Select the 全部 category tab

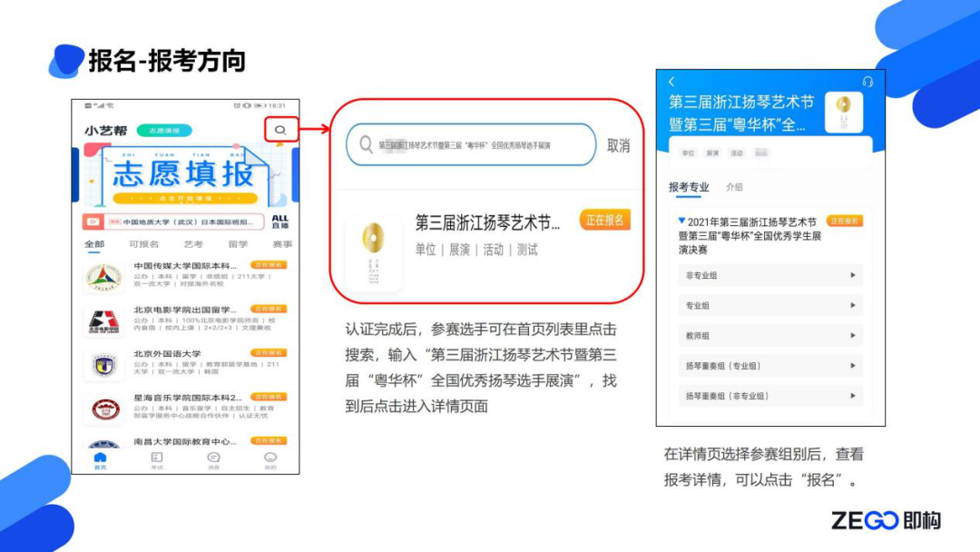(94, 244)
